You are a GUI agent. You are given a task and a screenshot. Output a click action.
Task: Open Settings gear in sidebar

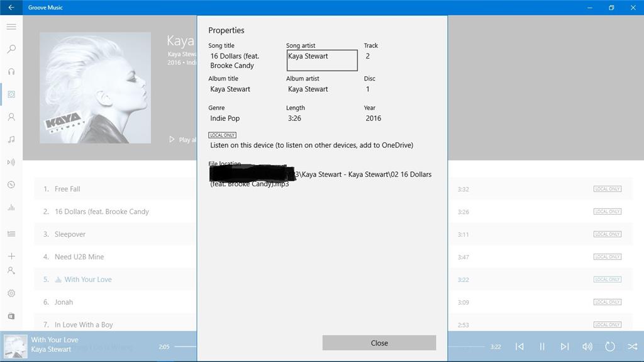point(11,293)
